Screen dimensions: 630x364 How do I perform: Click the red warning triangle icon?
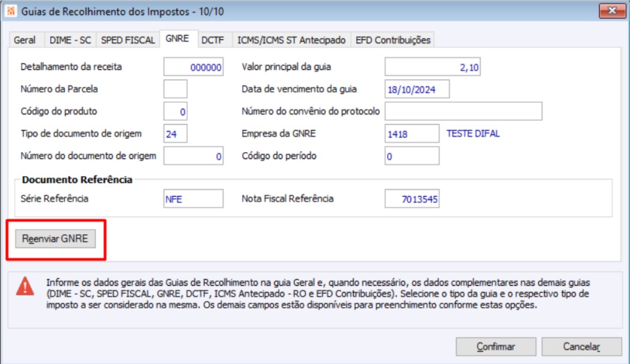click(25, 286)
